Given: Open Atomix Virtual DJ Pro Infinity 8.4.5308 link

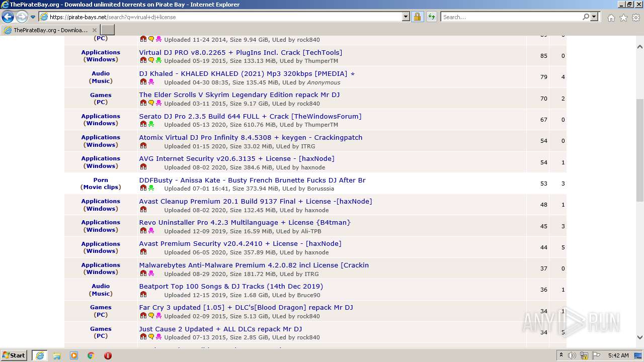Looking at the screenshot, I should point(251,137).
